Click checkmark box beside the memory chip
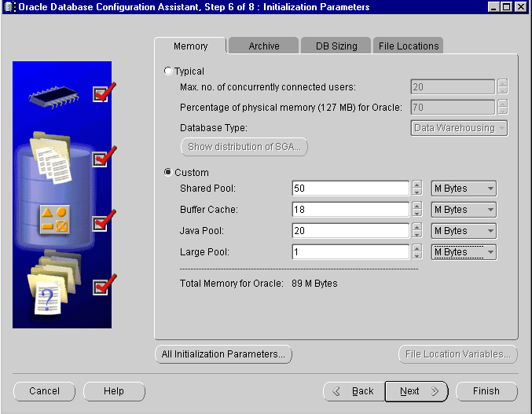 click(101, 94)
